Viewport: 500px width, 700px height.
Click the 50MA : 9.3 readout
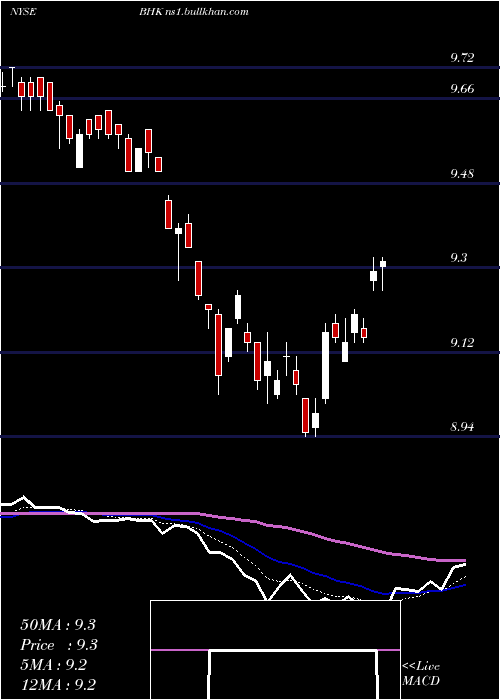58,625
